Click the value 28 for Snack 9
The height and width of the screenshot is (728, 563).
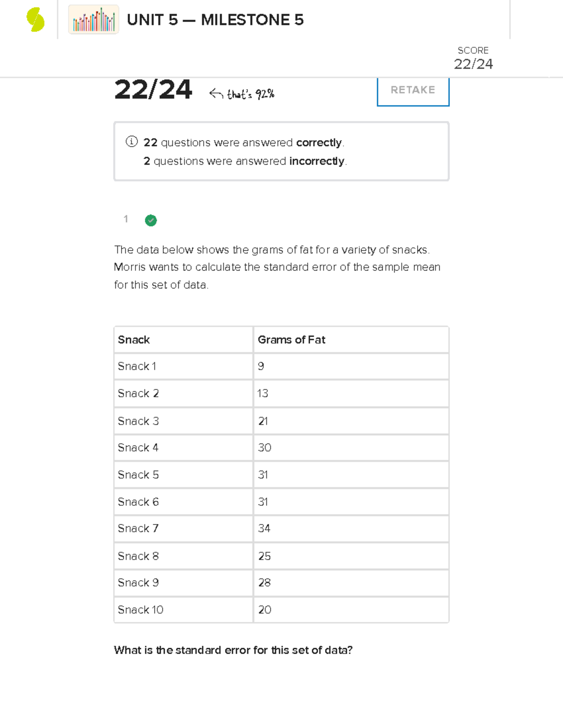pos(264,583)
